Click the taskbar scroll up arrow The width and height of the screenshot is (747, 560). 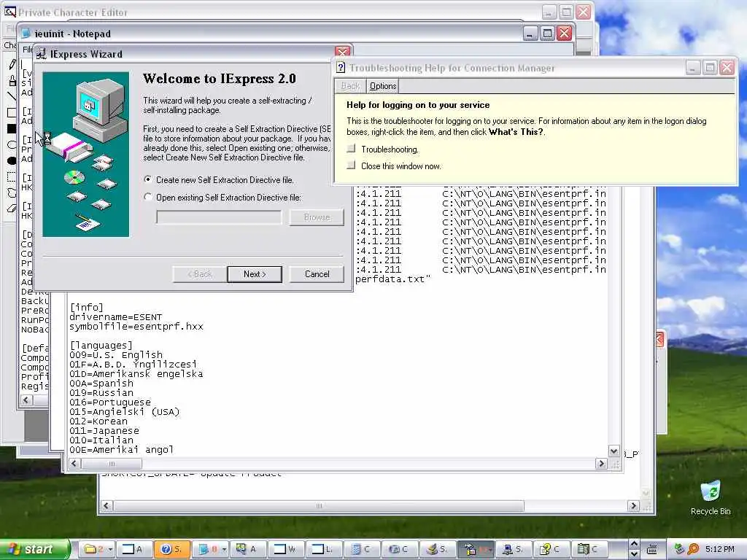tap(634, 544)
